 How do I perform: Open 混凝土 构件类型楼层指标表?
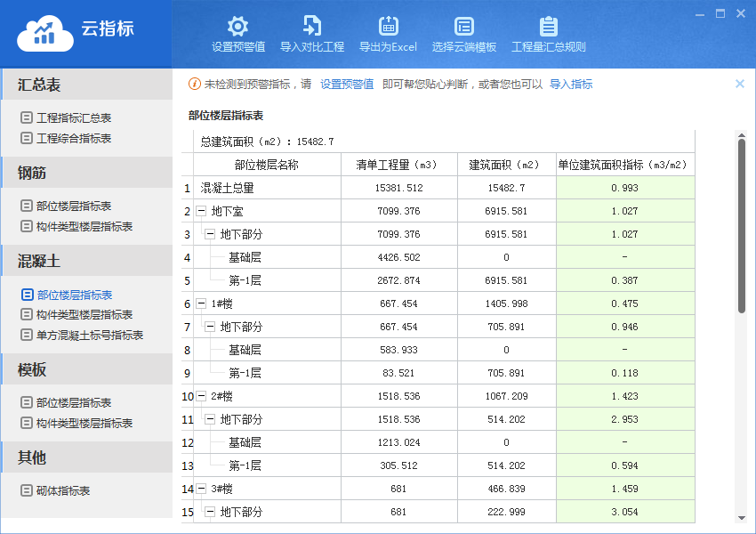coord(84,315)
